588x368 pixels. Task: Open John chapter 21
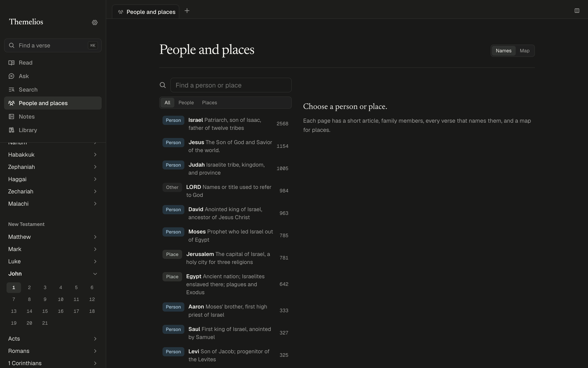(x=45, y=323)
